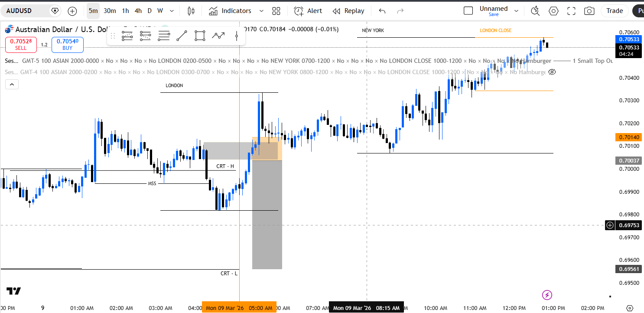Save the chart layout via Save link

[493, 14]
